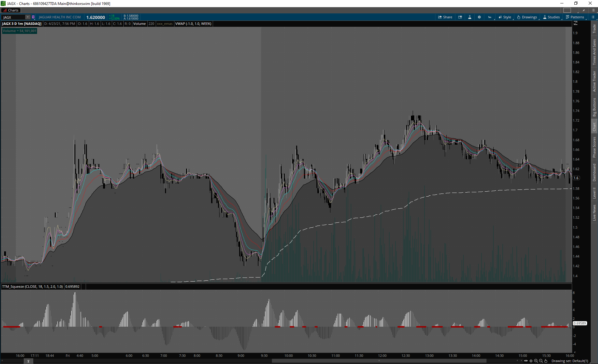The height and width of the screenshot is (364, 598).
Task: Open the Active Trader side tab
Action: 594,81
